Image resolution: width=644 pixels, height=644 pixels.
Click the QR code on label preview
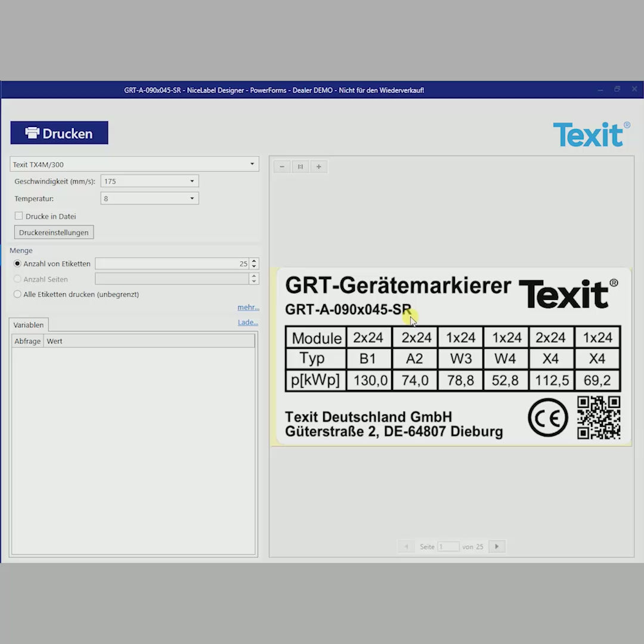pos(599,417)
